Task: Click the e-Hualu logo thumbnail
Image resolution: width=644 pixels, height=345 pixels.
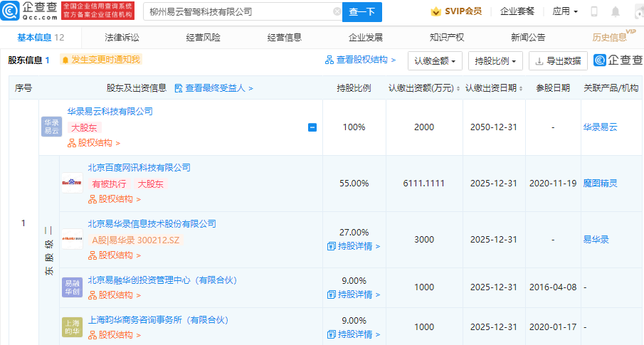Action: [x=72, y=239]
